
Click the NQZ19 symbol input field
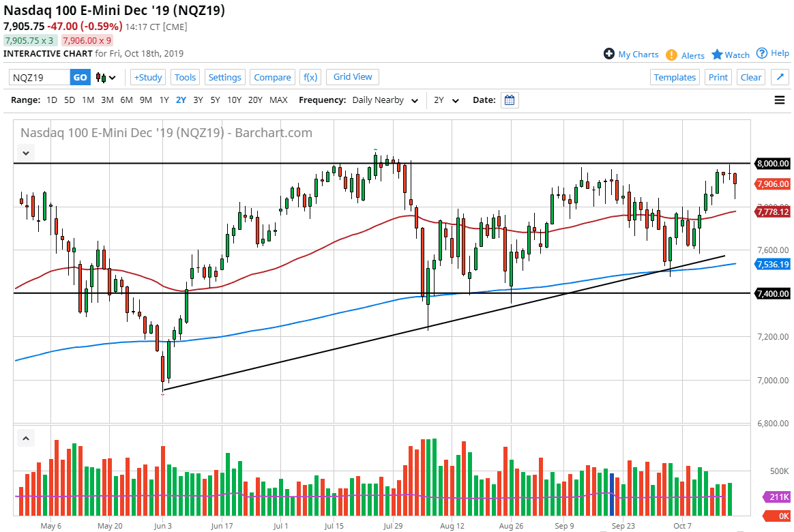click(40, 77)
